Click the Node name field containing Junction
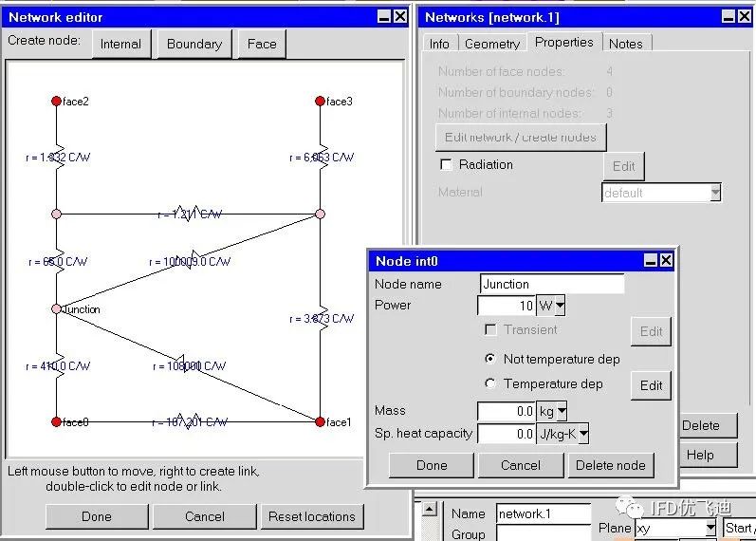Screen dimensions: 756x541 [x=552, y=284]
